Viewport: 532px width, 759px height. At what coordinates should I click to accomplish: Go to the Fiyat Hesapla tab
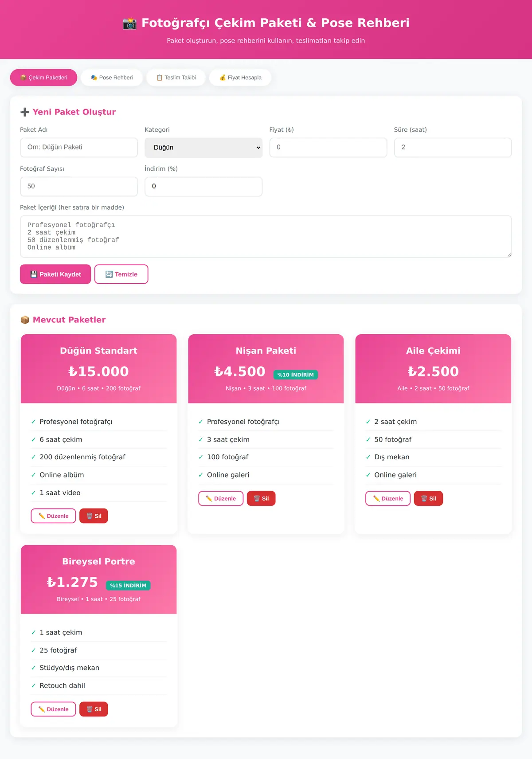pyautogui.click(x=240, y=78)
